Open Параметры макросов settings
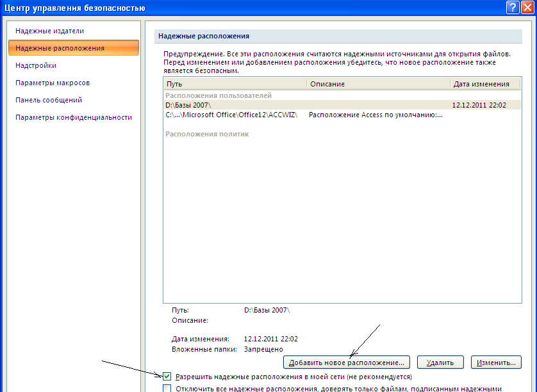 click(x=53, y=83)
